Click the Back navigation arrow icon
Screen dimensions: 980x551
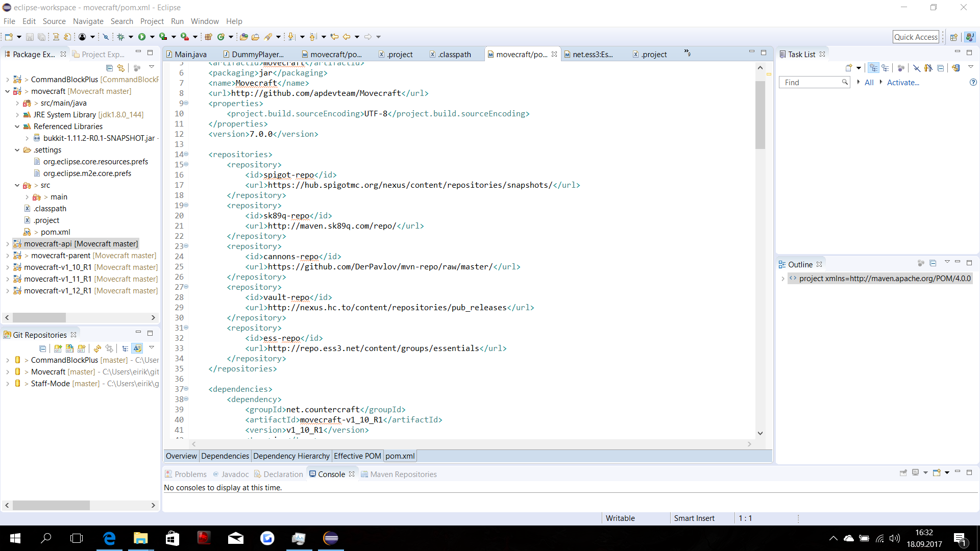point(347,37)
